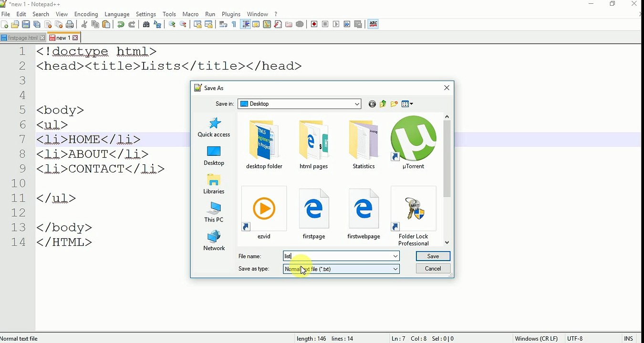Click the Undo toolbar icon
Viewport: 644px width, 343px height.
pyautogui.click(x=121, y=24)
